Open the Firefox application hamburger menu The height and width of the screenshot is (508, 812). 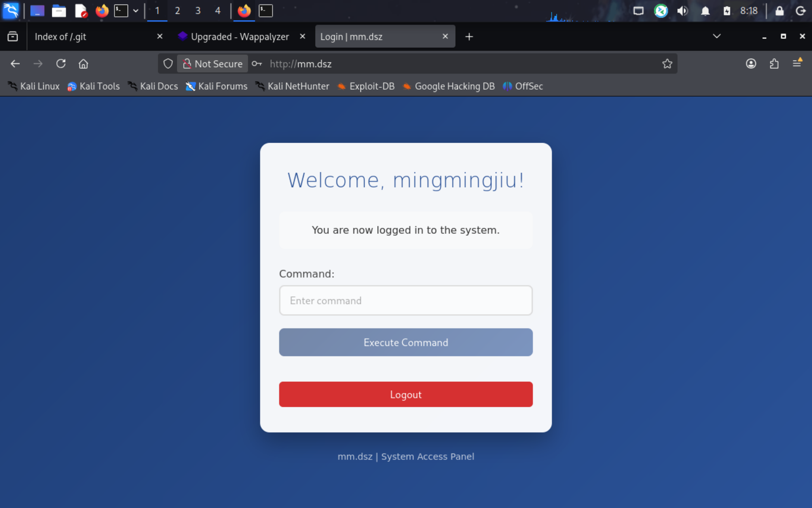coord(797,63)
